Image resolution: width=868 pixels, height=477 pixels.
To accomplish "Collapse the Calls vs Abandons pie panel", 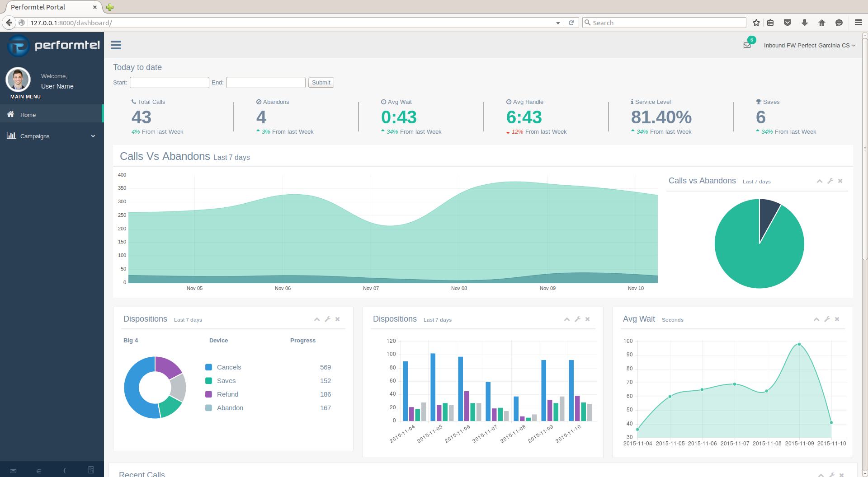I will coord(819,181).
